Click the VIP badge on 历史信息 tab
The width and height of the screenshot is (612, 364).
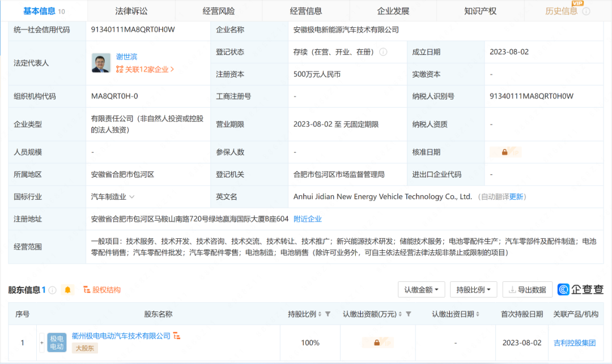tap(577, 3)
